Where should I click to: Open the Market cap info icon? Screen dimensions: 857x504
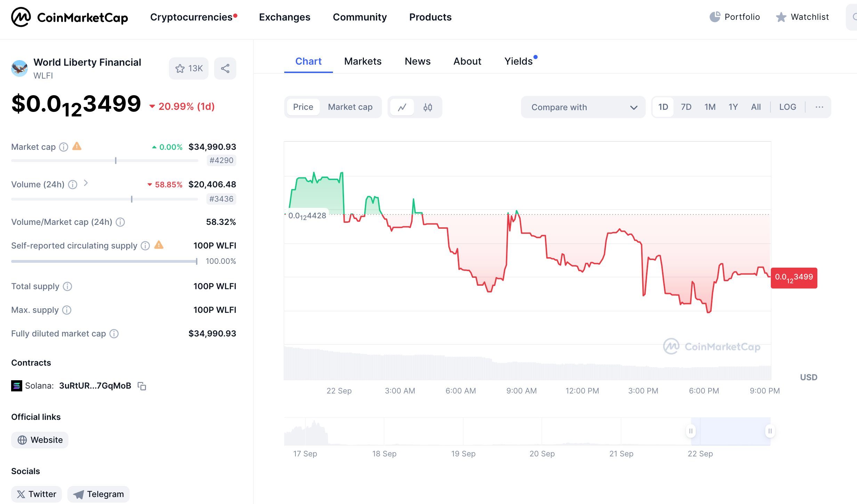(x=64, y=147)
